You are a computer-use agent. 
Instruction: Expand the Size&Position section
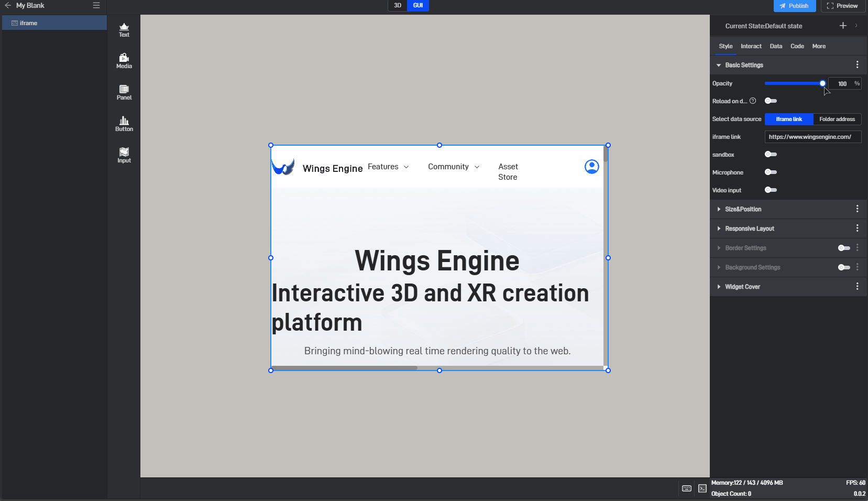pyautogui.click(x=719, y=209)
